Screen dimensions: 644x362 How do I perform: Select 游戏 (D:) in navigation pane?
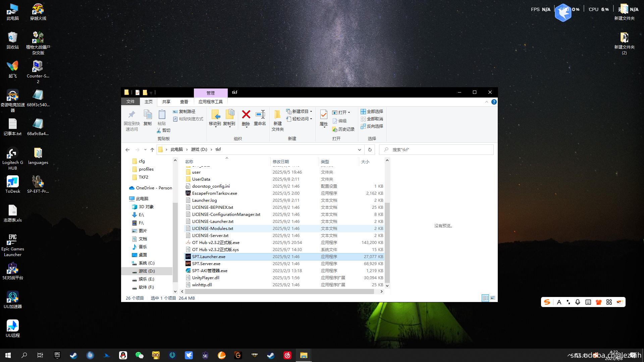coord(147,271)
